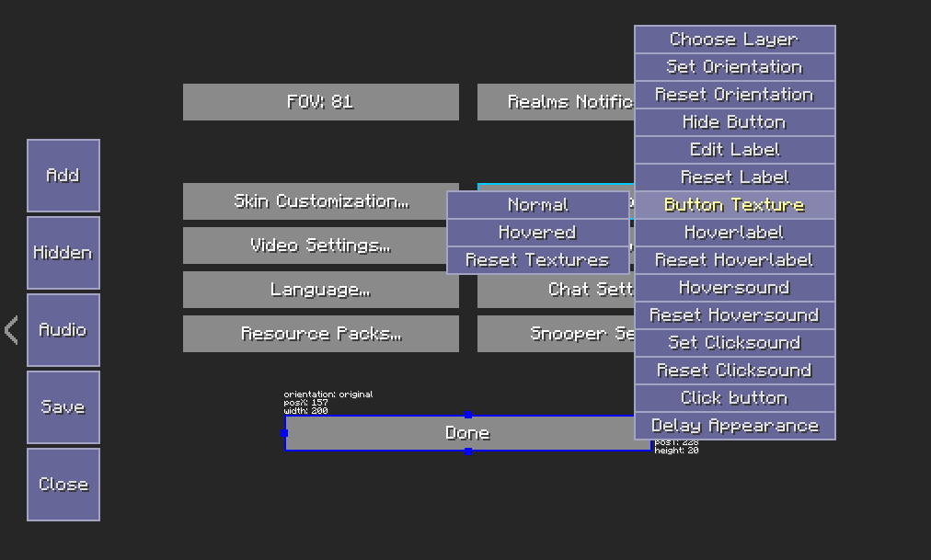Screen dimensions: 931x560
Task: Click Reset Hoverlabel entry
Action: (x=735, y=260)
